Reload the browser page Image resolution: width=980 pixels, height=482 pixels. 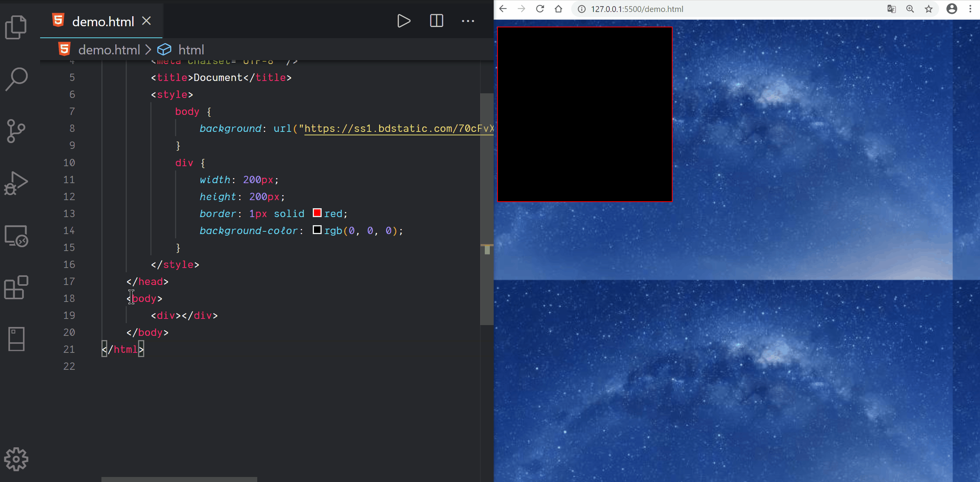540,9
